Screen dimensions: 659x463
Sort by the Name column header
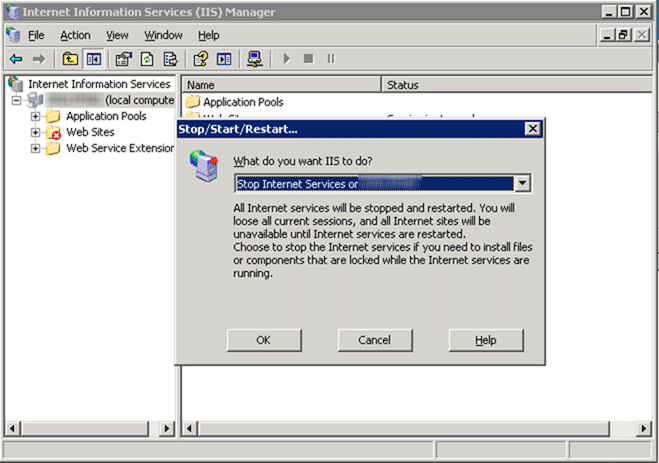[282, 85]
